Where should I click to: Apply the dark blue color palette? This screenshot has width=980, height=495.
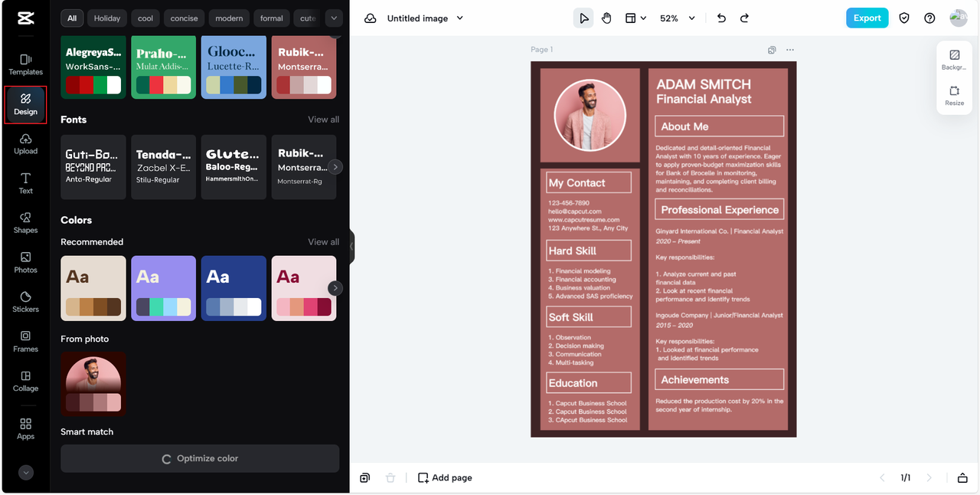pyautogui.click(x=234, y=288)
